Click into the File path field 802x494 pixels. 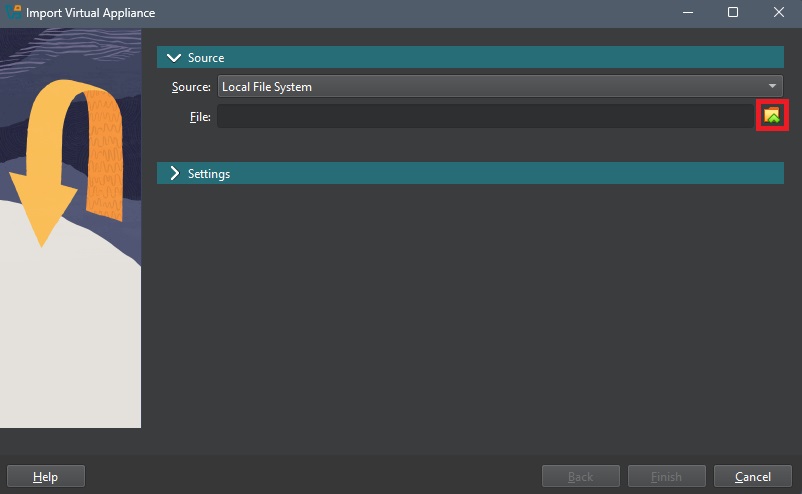tap(485, 117)
